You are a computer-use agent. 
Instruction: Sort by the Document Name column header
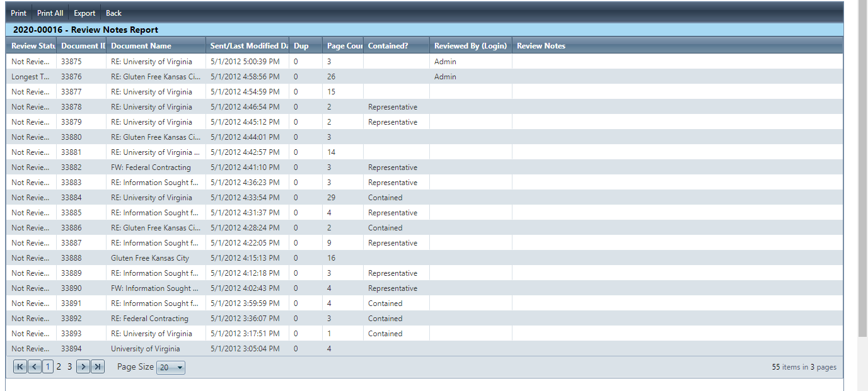(x=141, y=46)
